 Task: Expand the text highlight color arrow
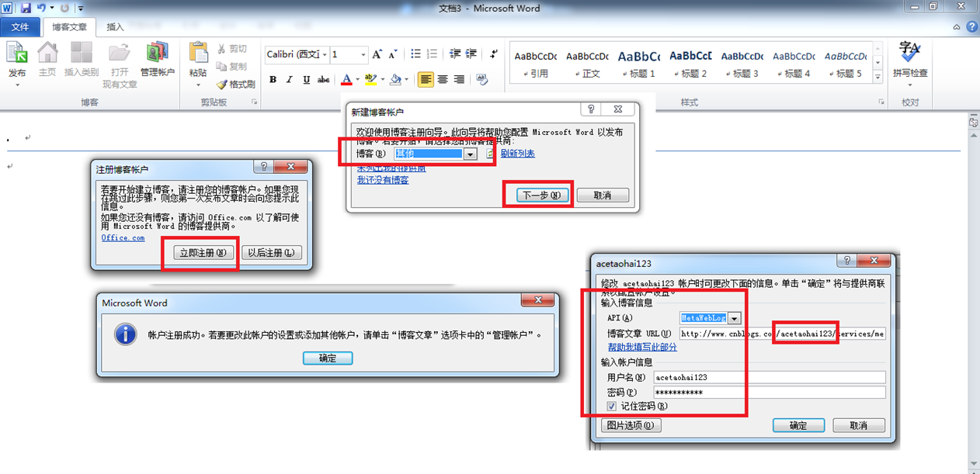(x=383, y=79)
